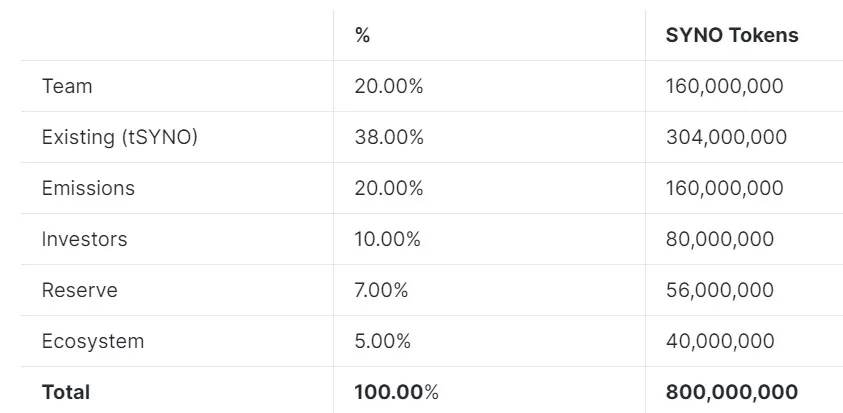
Task: Select the 7.00% Reserve percentage
Action: pyautogui.click(x=381, y=290)
